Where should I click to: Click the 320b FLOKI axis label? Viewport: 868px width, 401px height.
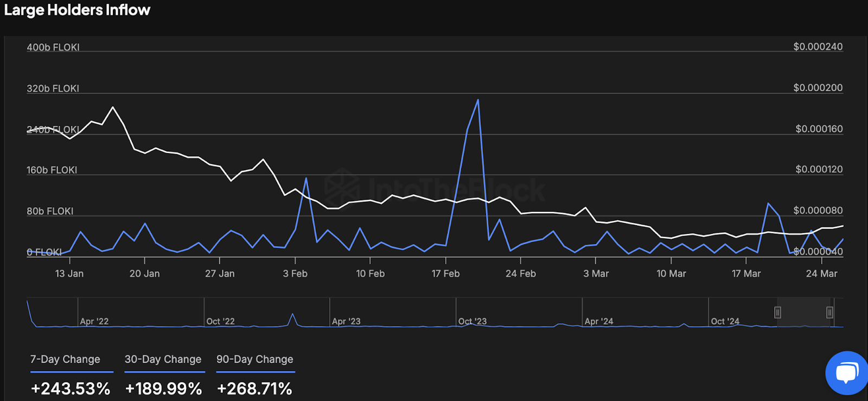(53, 88)
